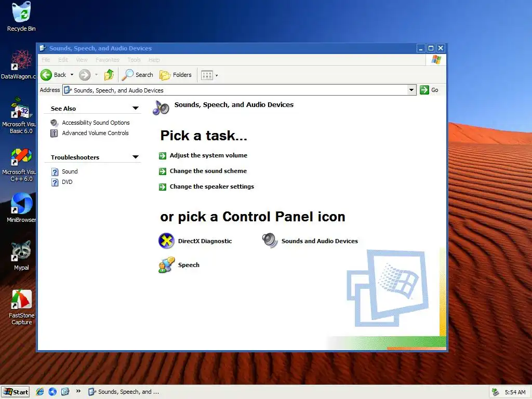Open the View menu
The image size is (532, 399).
click(82, 60)
